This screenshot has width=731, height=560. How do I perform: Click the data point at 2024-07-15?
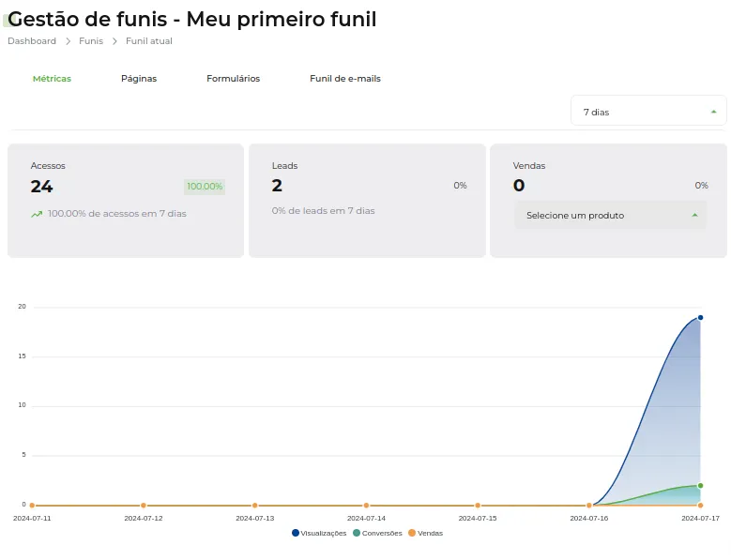(x=478, y=506)
